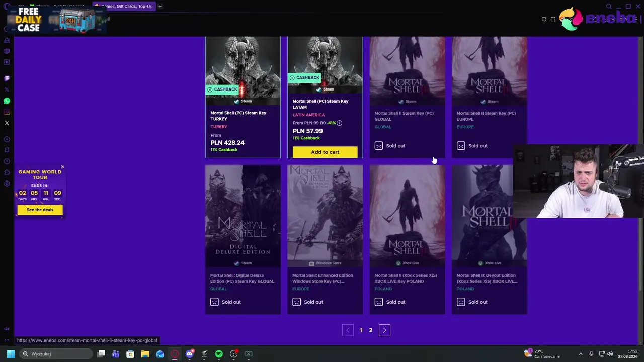This screenshot has height=362, width=644.
Task: Add Mortal Shell LATAM key to cart
Action: point(325,152)
